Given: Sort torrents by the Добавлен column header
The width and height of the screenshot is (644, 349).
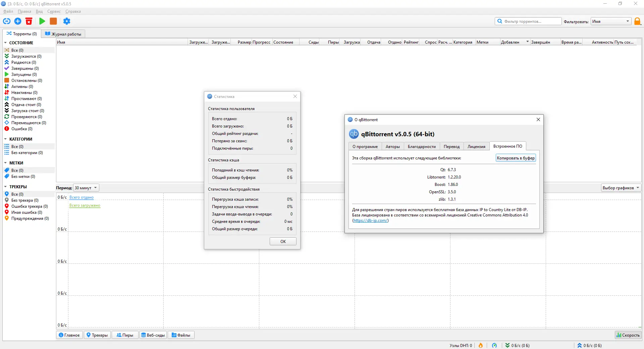Looking at the screenshot, I should pyautogui.click(x=515, y=42).
